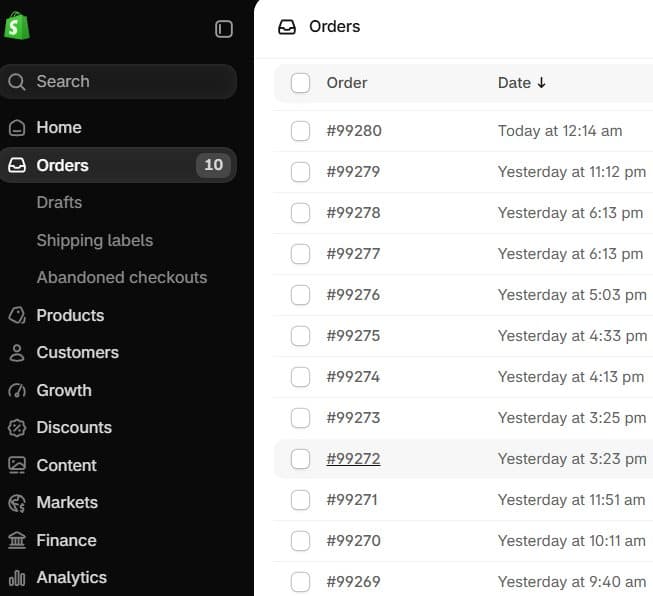Open order #99270 link

pos(354,541)
